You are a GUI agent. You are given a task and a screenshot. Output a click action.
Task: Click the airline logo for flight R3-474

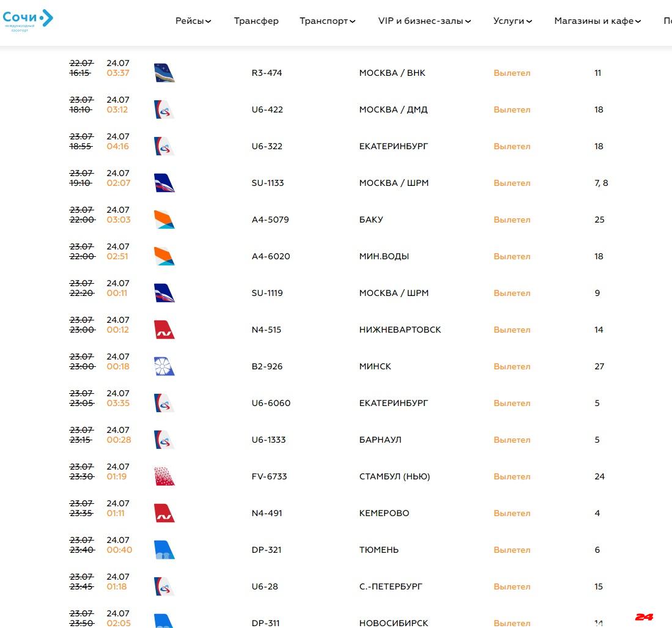(x=164, y=73)
